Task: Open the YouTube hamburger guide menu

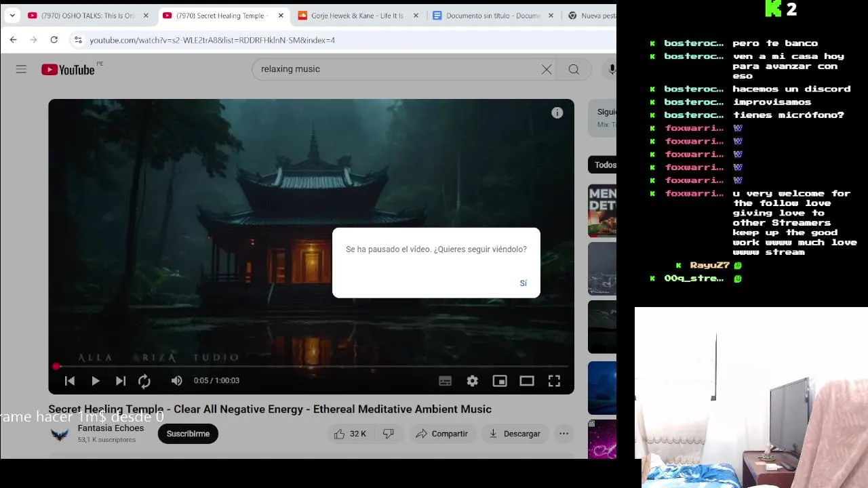Action: tap(21, 69)
